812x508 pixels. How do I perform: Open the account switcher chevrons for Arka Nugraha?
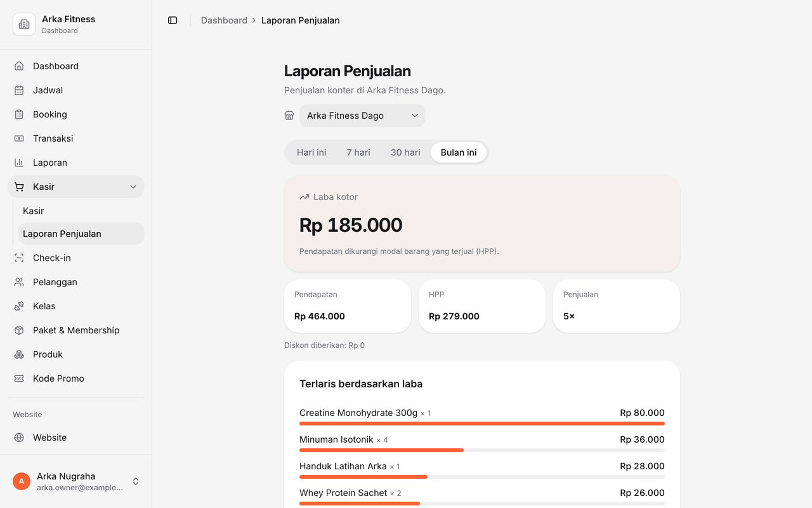pyautogui.click(x=136, y=481)
